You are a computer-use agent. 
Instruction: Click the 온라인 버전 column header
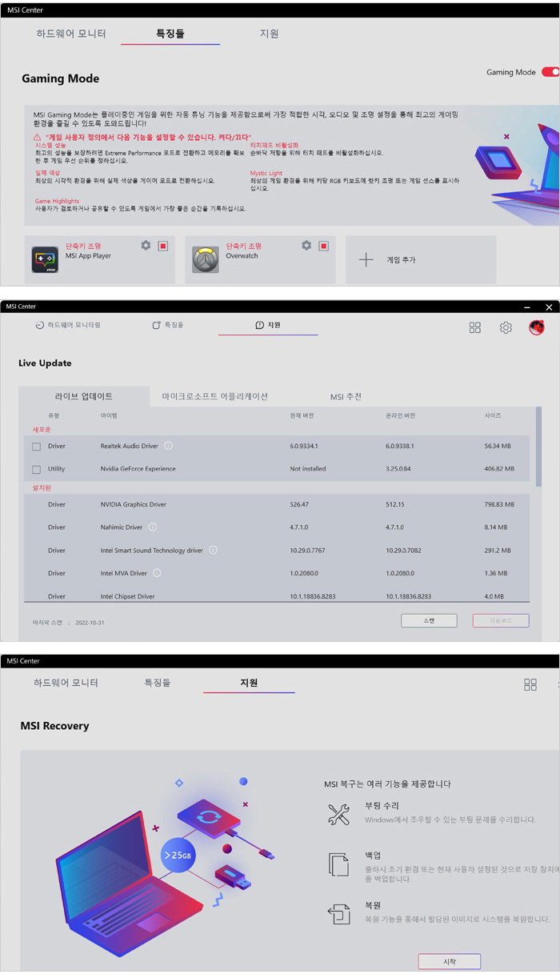click(x=400, y=416)
